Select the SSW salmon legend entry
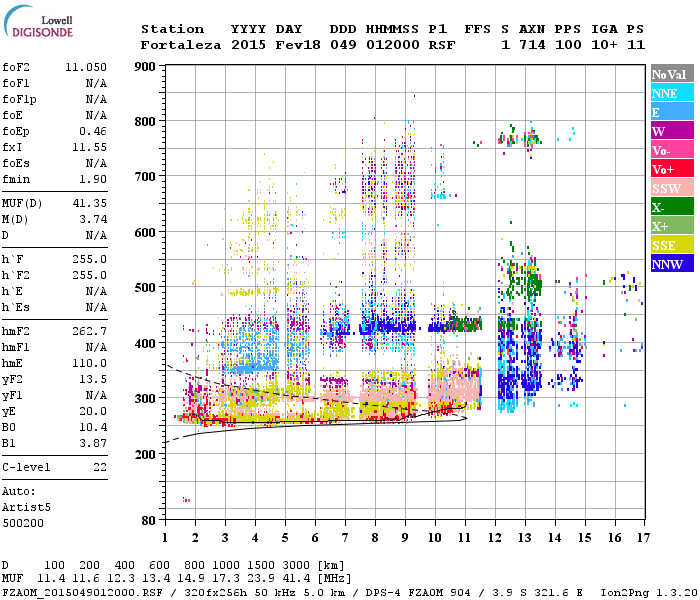Image resolution: width=700 pixels, height=600 pixels. point(670,188)
